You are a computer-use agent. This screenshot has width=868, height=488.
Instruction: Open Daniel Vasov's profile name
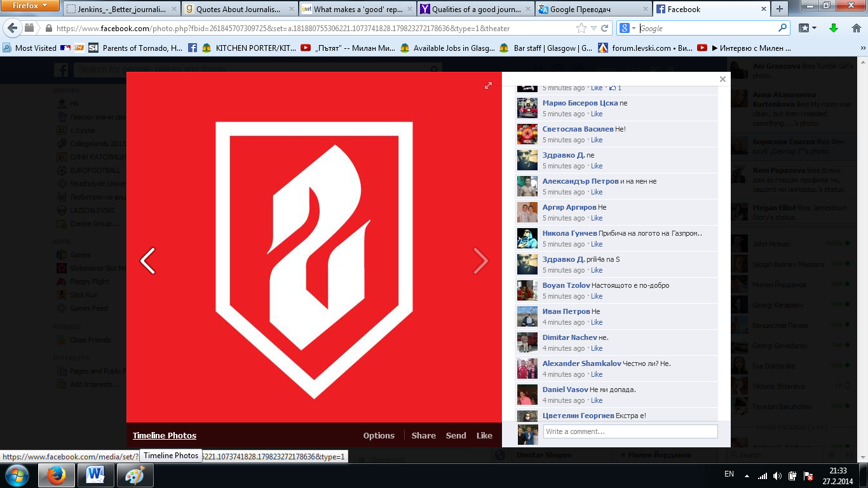click(566, 390)
